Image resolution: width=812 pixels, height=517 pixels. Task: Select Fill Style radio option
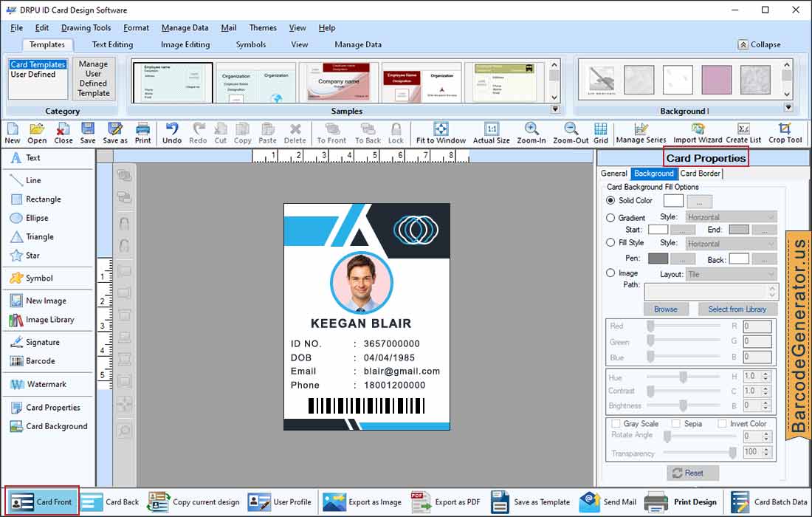[610, 242]
